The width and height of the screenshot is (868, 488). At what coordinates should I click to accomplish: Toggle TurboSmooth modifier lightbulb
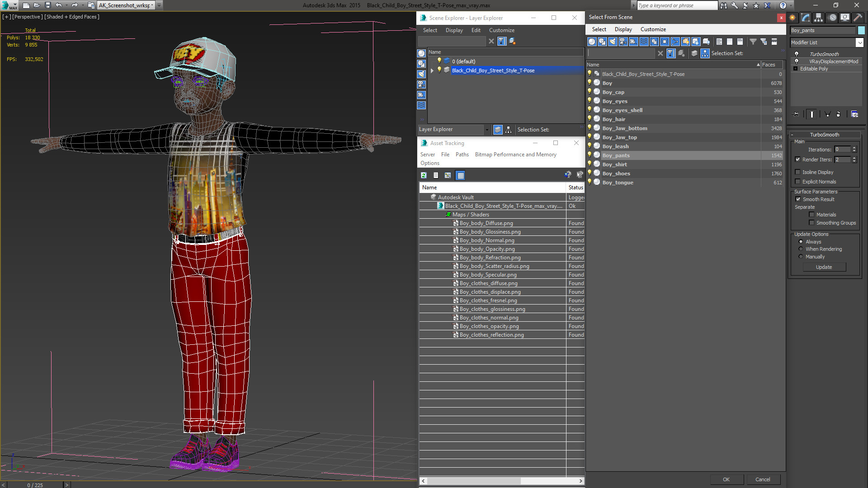797,54
